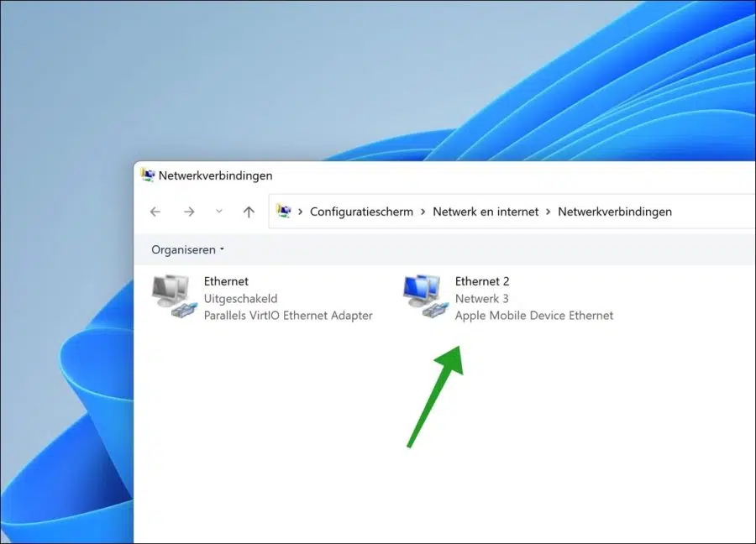Expand chevron before Configuratiescherm
This screenshot has width=756, height=544.
[301, 212]
